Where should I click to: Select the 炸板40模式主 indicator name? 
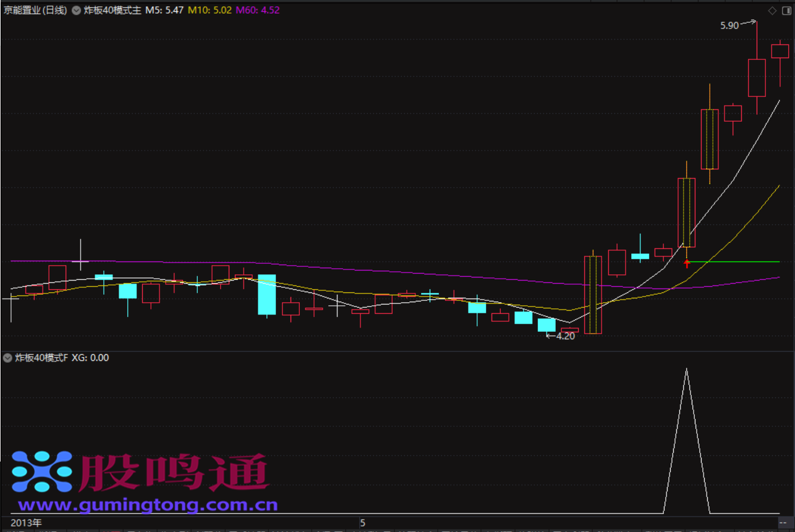point(113,11)
